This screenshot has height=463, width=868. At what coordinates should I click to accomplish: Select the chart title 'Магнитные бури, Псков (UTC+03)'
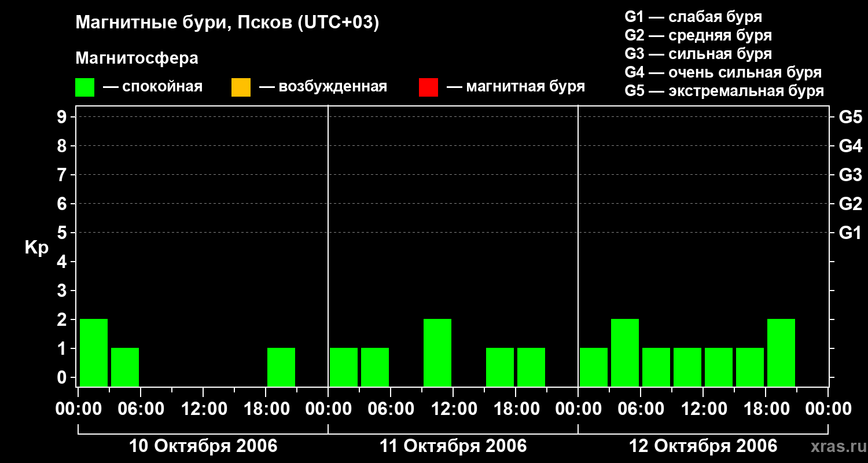click(x=227, y=23)
